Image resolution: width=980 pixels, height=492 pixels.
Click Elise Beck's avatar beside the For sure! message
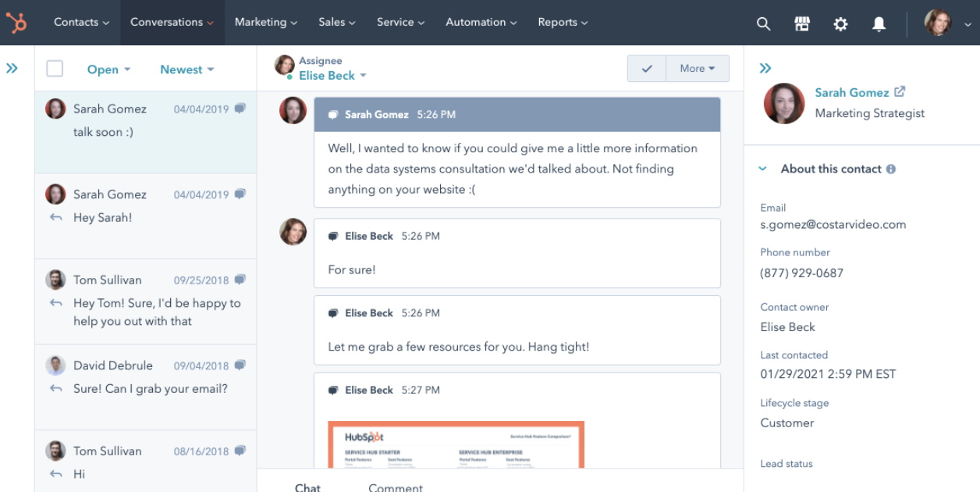pos(293,231)
